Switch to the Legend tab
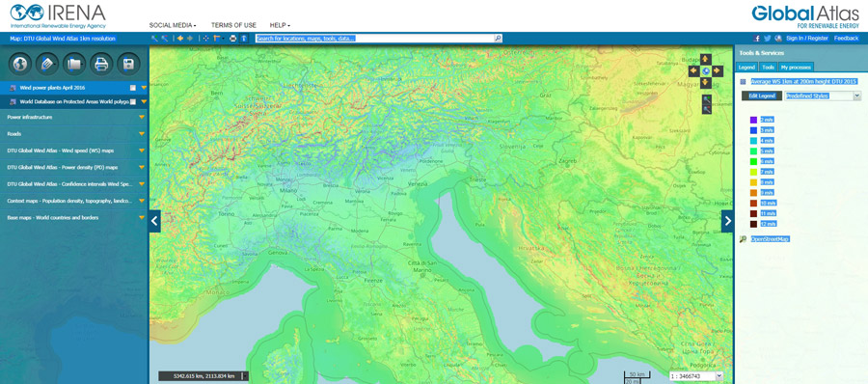 pyautogui.click(x=746, y=67)
